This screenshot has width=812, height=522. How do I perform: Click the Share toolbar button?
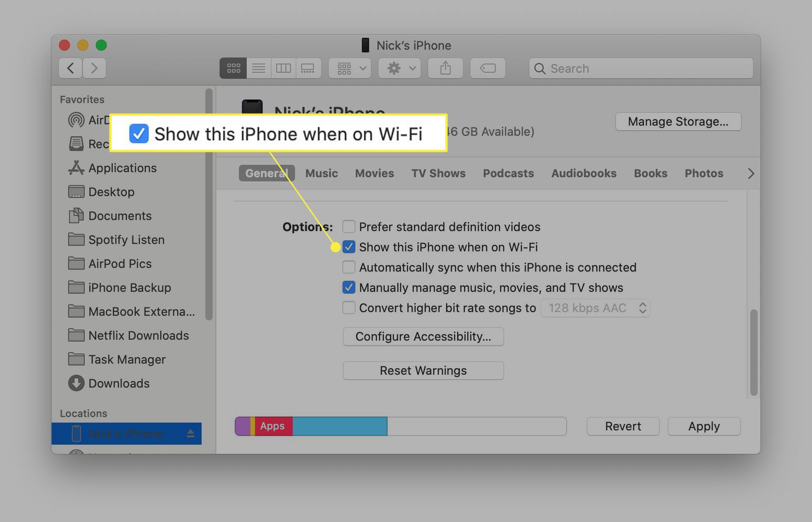click(445, 68)
